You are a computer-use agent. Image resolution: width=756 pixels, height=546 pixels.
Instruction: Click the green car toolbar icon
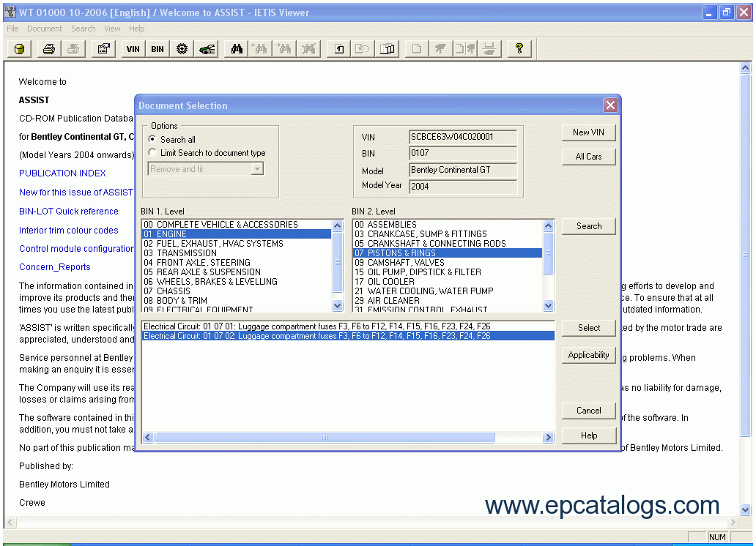[207, 49]
